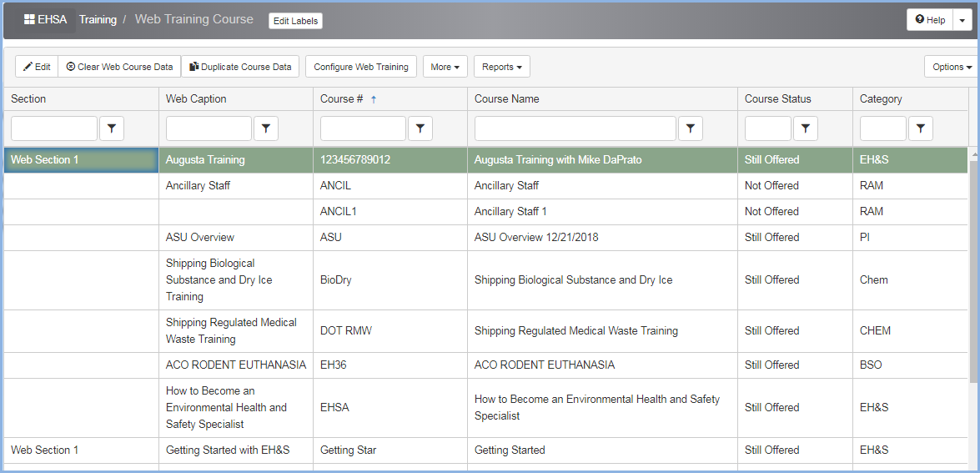
Task: Click the Course Status filter text box
Action: coord(768,128)
